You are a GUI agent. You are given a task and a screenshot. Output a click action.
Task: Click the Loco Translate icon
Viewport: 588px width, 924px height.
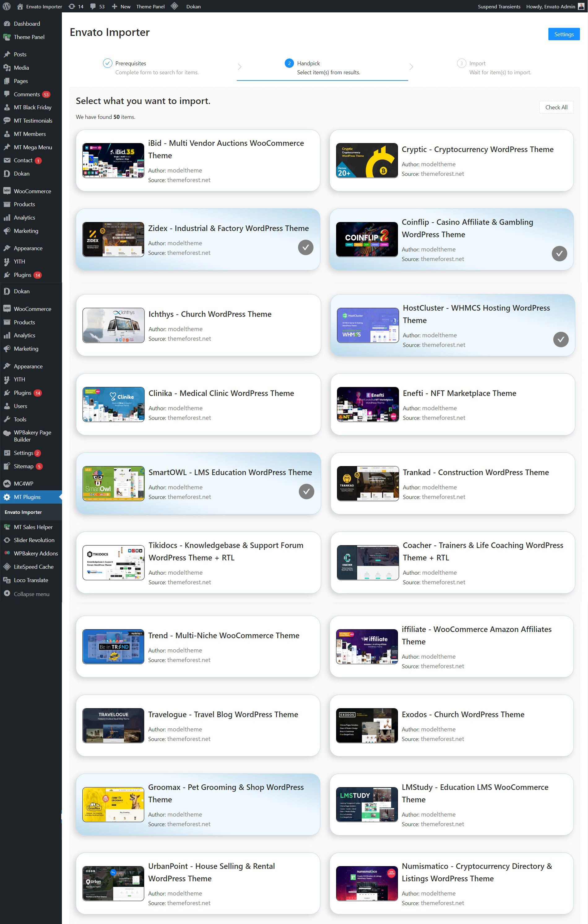point(7,580)
